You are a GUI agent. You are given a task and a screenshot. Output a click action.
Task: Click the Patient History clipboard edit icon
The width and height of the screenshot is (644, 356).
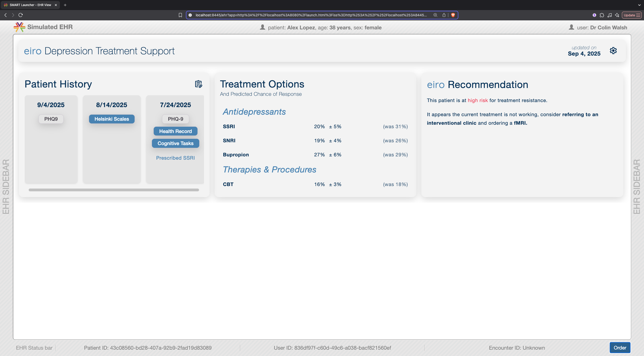(198, 84)
